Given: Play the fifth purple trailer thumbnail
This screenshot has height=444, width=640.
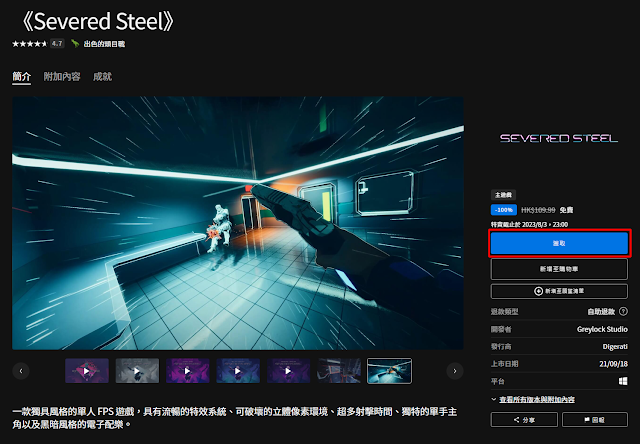Looking at the screenshot, I should coord(289,371).
